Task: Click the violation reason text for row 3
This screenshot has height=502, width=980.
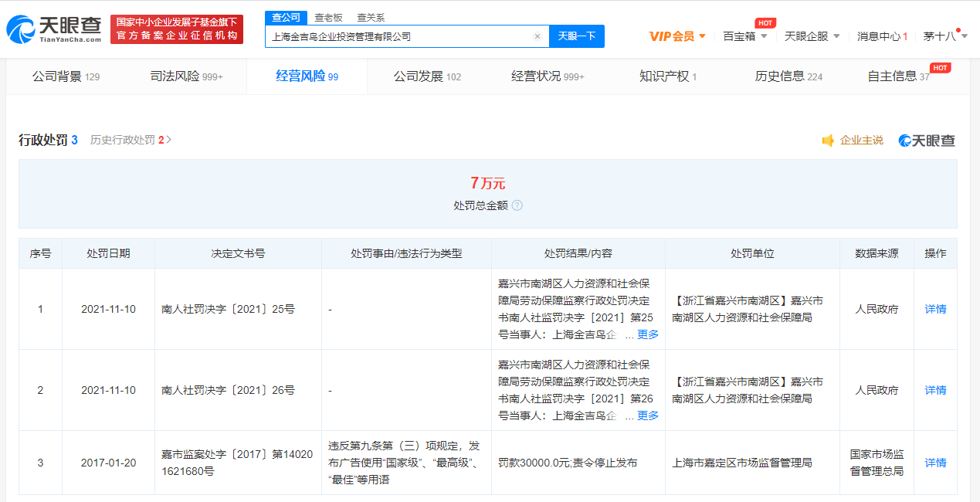Action: click(x=405, y=463)
